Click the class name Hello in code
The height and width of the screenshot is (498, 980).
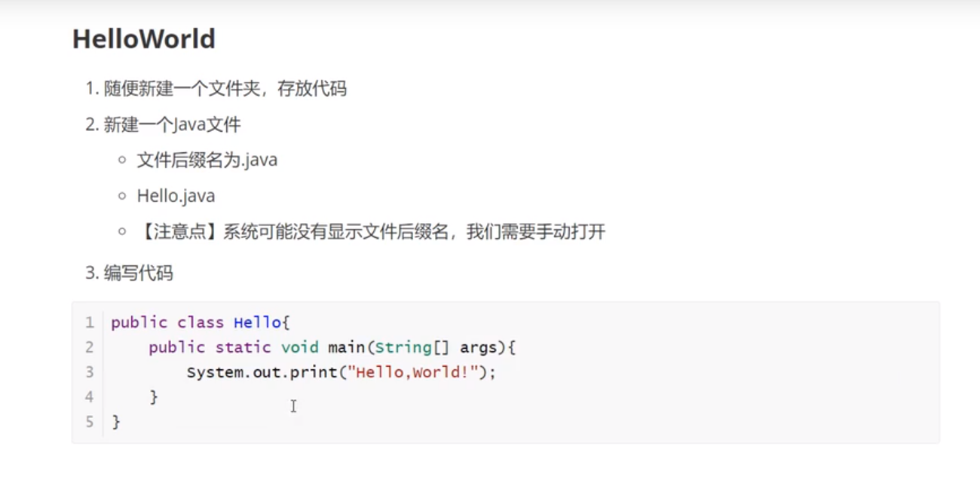[257, 322]
